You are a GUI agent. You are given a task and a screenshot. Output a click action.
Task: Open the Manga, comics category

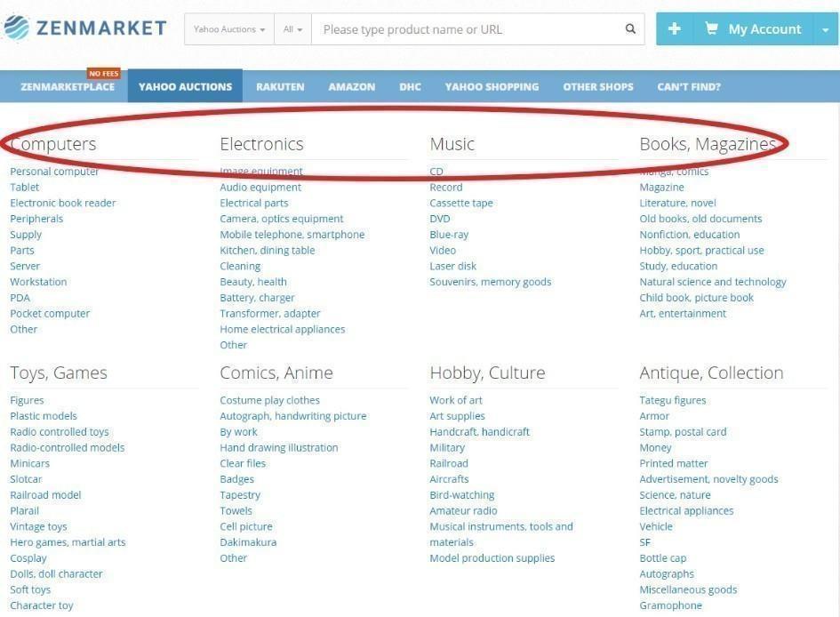(x=676, y=171)
